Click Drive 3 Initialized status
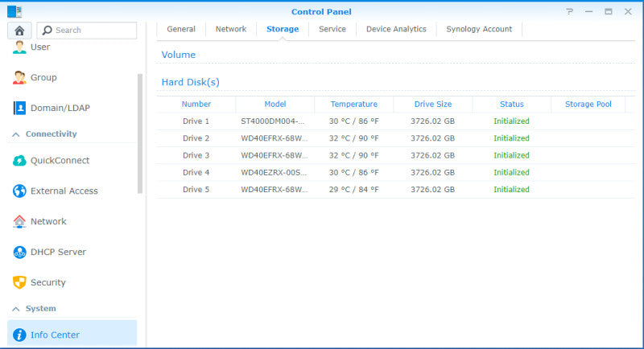 pyautogui.click(x=511, y=155)
